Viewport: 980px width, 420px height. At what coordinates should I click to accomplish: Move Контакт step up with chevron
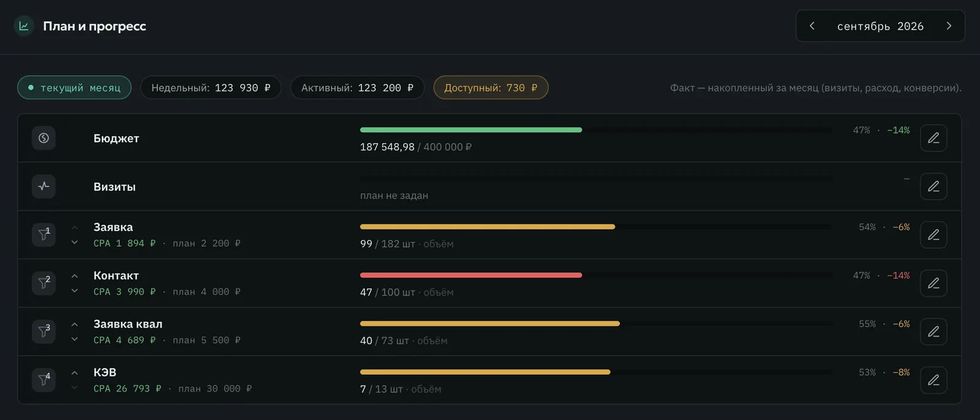(75, 276)
